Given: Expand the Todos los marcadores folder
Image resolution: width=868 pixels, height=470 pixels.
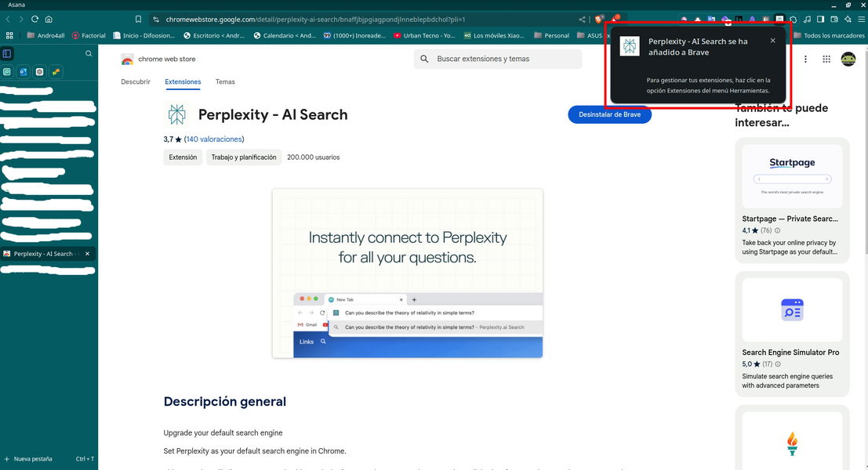Looking at the screenshot, I should (830, 35).
